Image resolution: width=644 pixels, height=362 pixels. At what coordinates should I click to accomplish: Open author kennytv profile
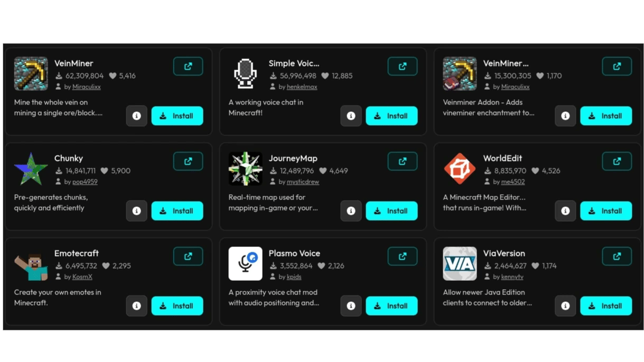pos(512,277)
